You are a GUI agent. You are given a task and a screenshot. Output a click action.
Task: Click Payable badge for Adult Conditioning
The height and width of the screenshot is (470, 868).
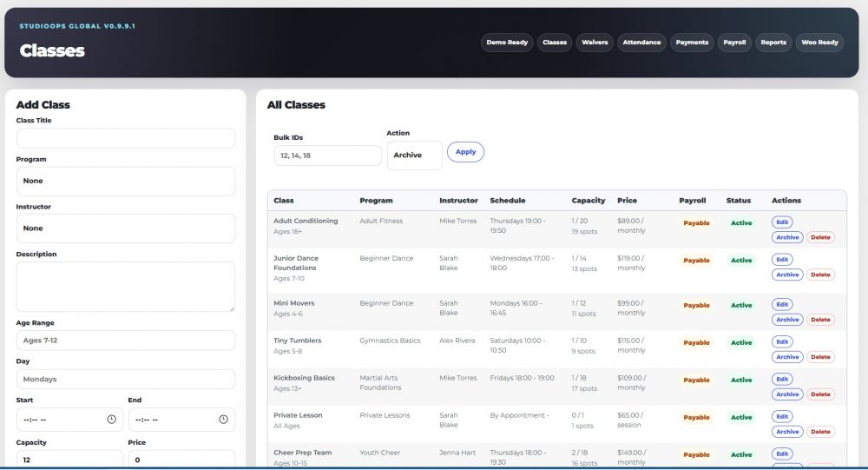point(696,222)
